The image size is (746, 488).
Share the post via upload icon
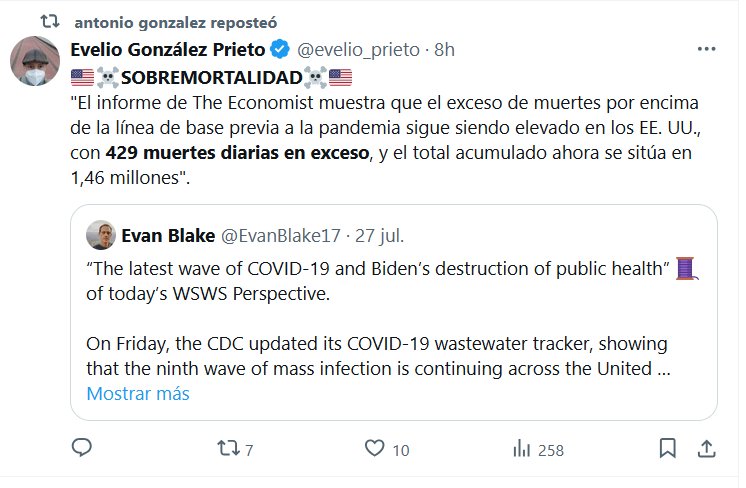pos(706,448)
